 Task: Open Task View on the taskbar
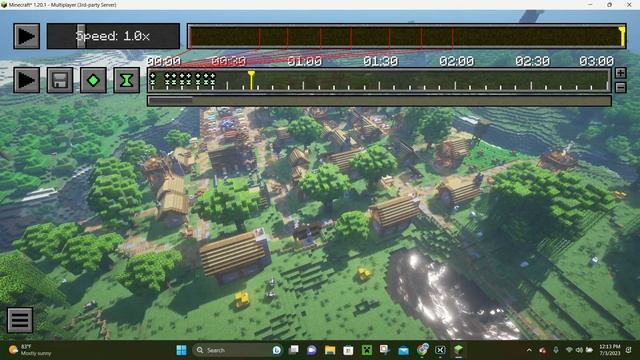point(293,350)
